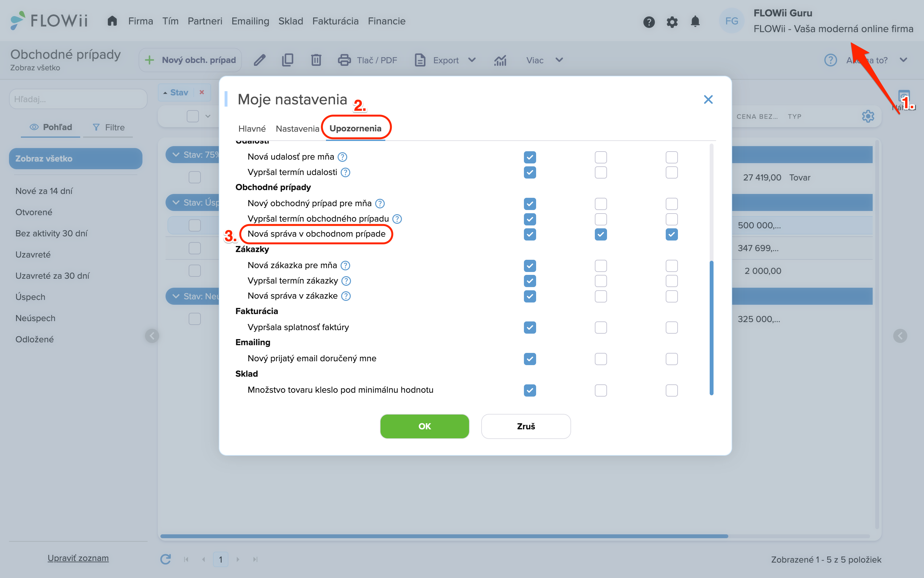Screen dimensions: 924x578
Task: Click the Hľadaj search field
Action: 78,99
